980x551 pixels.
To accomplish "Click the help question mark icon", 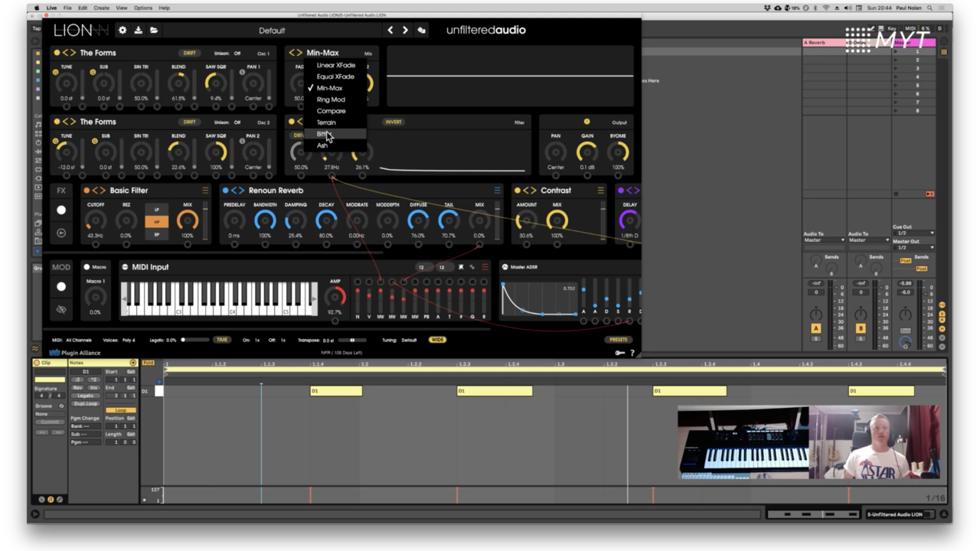I will [x=632, y=353].
